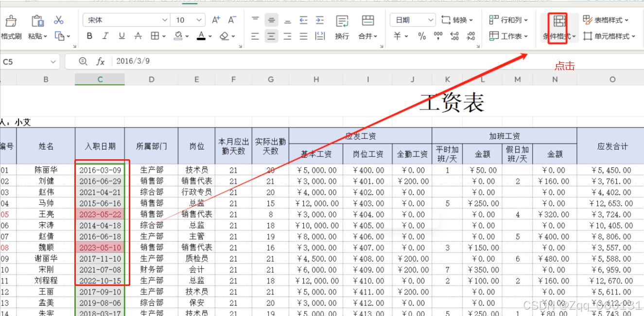644x316 pixels.
Task: Click the 财务部 department cell
Action: tap(151, 269)
